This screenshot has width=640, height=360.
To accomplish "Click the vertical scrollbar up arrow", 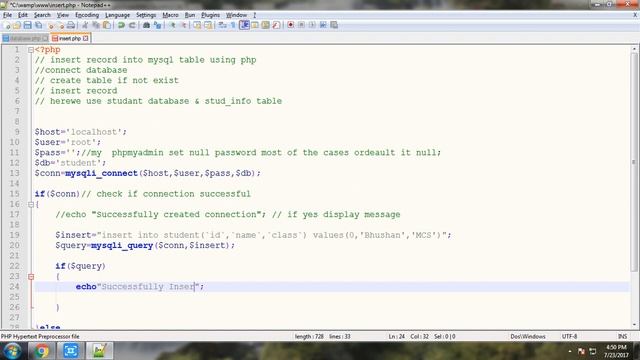I will (x=634, y=49).
